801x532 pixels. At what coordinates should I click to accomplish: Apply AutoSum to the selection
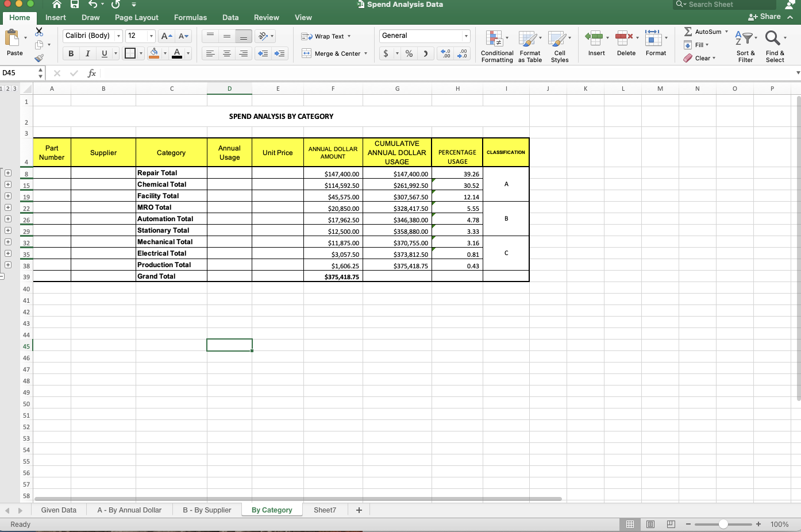(x=702, y=32)
